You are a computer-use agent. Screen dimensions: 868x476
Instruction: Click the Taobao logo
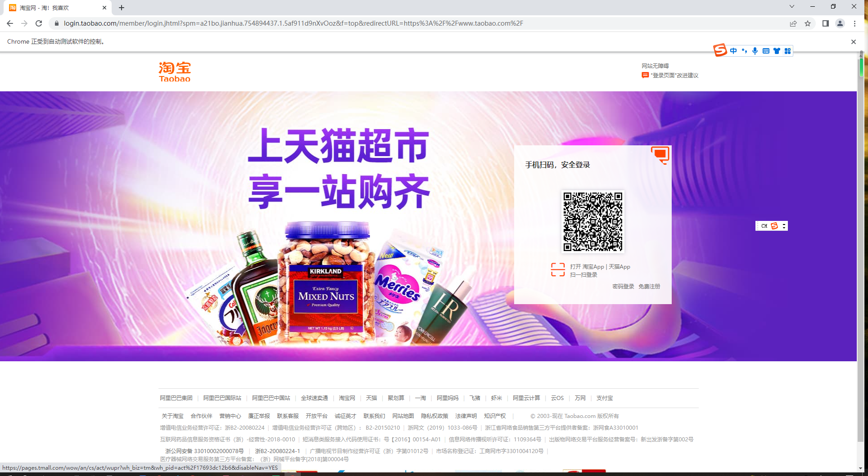tap(175, 72)
